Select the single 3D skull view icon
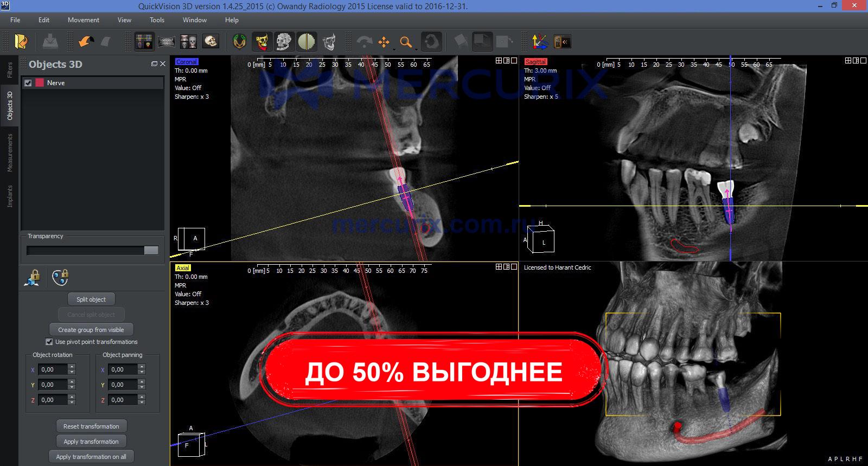 click(210, 41)
